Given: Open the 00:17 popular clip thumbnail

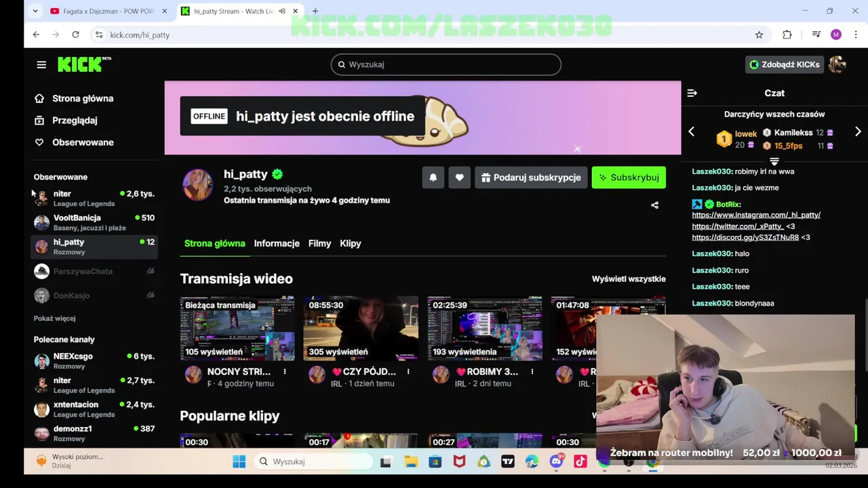Looking at the screenshot, I should point(361,441).
